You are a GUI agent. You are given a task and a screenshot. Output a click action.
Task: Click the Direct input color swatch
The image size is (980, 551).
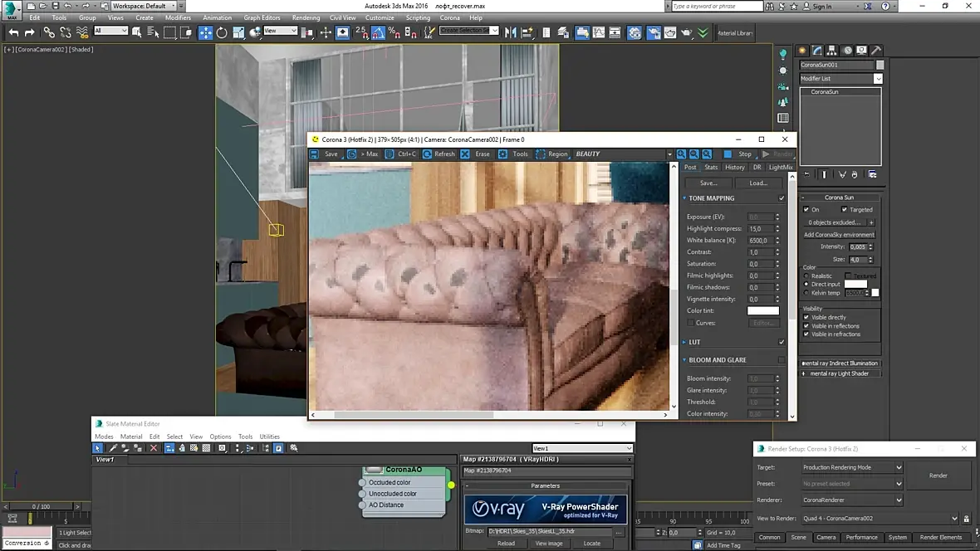click(x=855, y=285)
